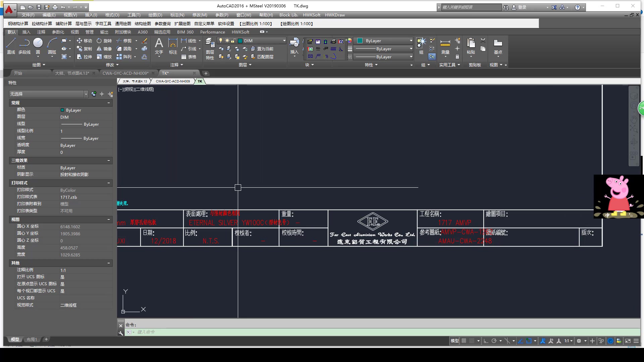Open the 格式(O) menu

tap(112, 15)
